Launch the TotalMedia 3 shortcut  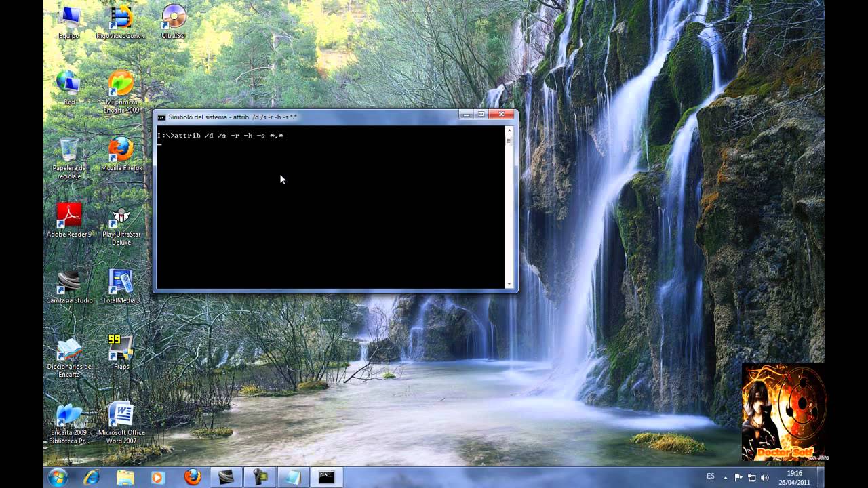(121, 287)
